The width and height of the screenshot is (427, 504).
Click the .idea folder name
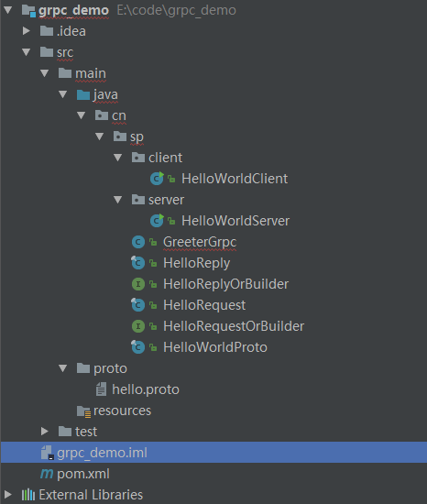tap(71, 31)
